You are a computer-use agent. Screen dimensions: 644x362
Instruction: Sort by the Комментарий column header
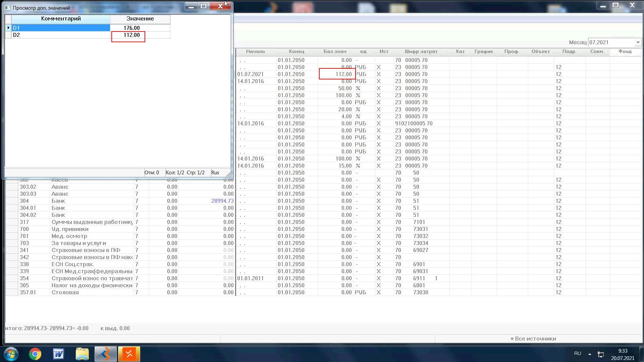(61, 19)
